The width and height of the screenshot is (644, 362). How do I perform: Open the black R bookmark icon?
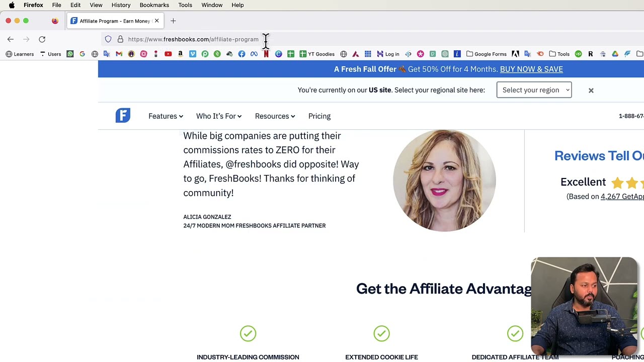pos(591,54)
